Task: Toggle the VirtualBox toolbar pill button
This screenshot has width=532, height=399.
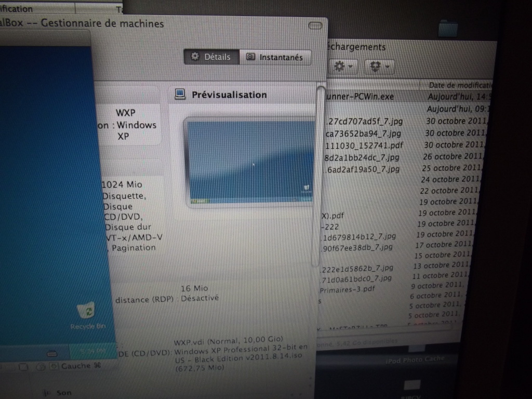Action: 315,26
